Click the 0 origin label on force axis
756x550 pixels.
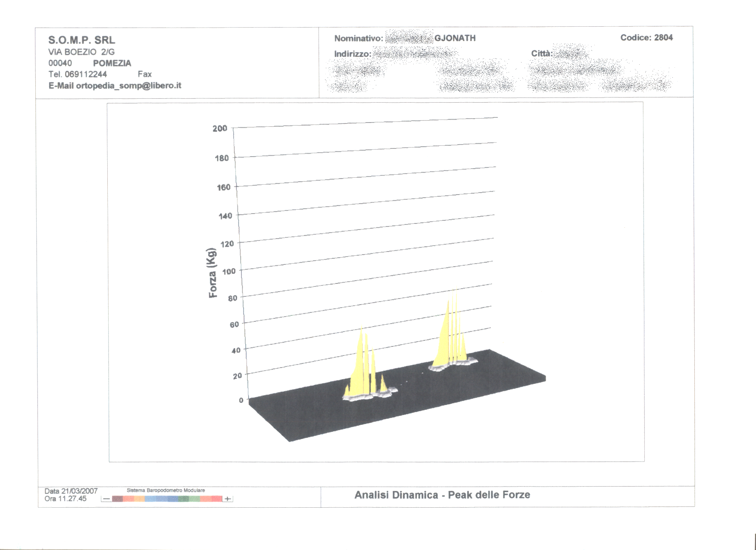241,400
